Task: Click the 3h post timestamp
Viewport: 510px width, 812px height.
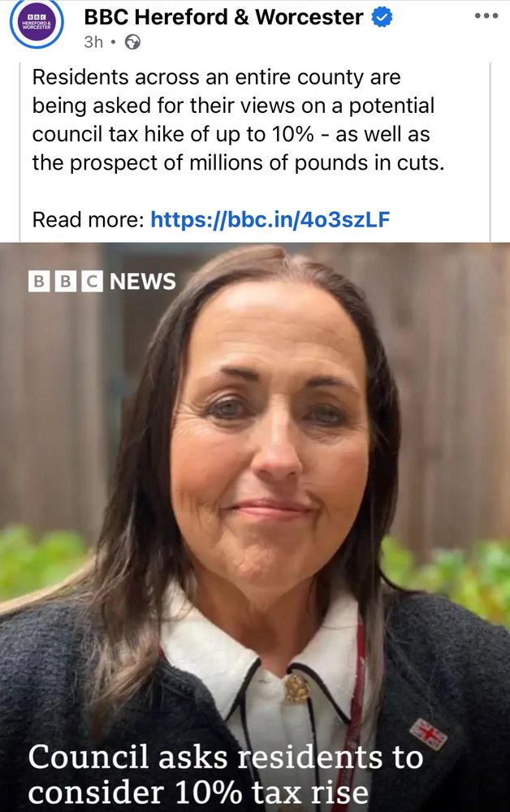Action: click(x=93, y=41)
